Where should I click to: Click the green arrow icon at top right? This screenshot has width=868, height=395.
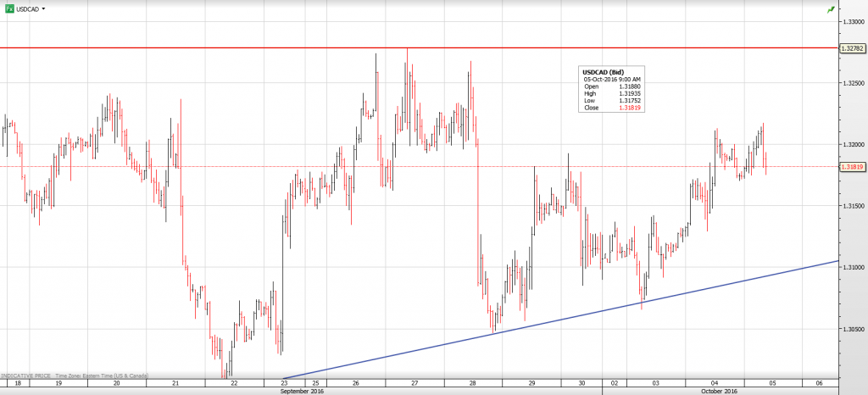click(831, 10)
